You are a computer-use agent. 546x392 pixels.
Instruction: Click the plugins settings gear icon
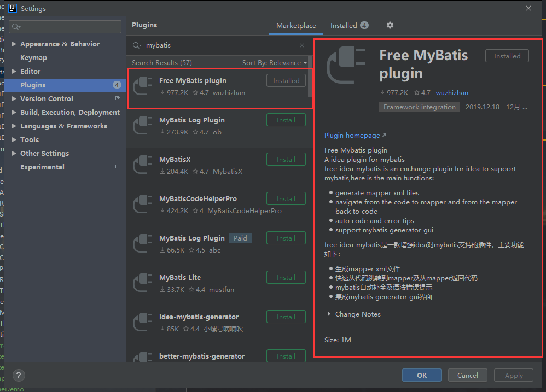pos(390,25)
